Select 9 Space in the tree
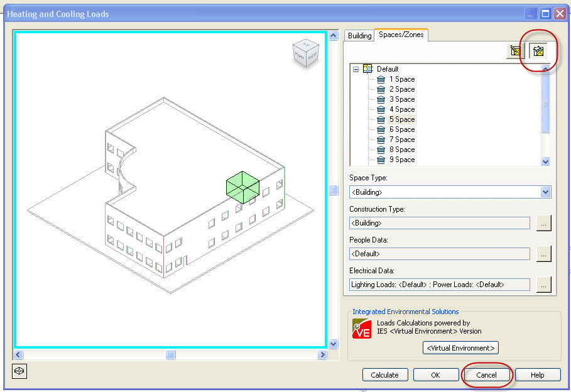This screenshot has height=392, width=571. point(402,160)
